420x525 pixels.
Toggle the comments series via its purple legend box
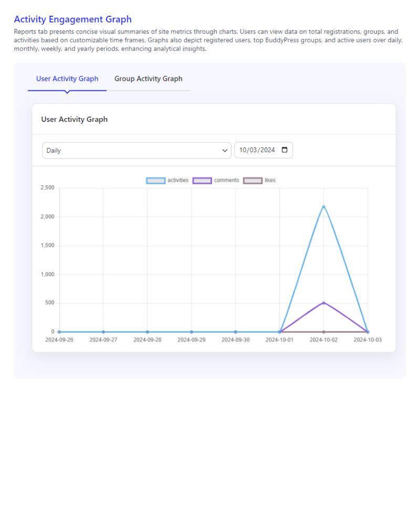pyautogui.click(x=202, y=181)
